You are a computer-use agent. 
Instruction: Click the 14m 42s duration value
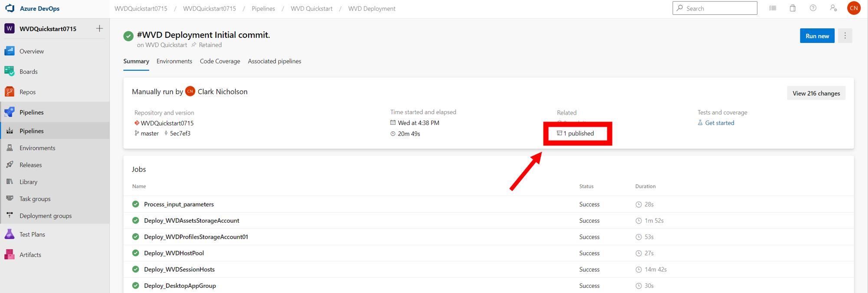655,270
